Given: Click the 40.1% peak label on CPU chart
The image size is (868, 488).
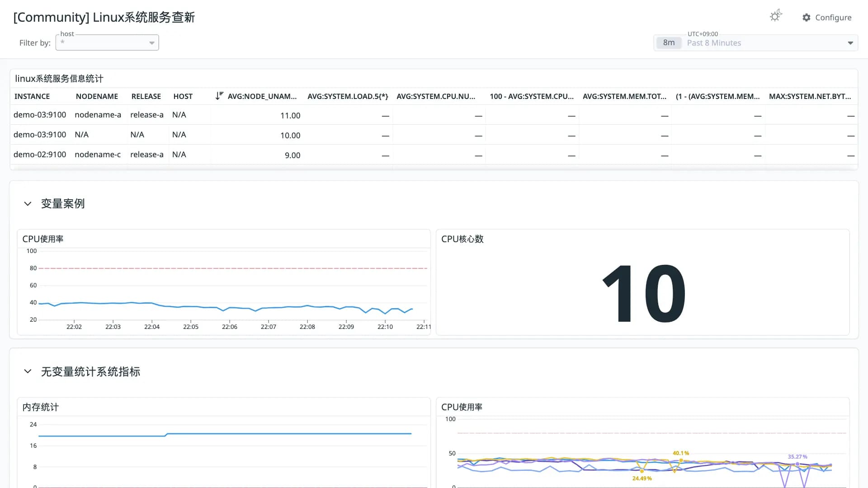Looking at the screenshot, I should coord(681,453).
